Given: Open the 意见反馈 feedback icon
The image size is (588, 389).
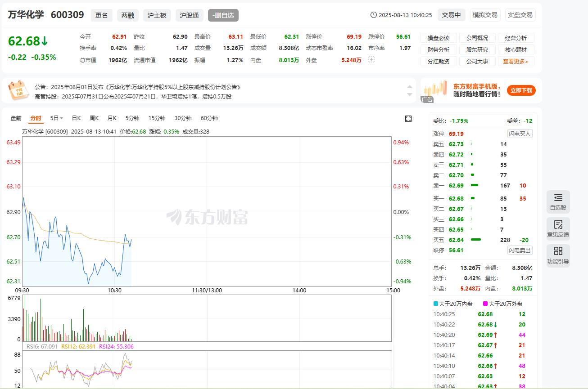Looking at the screenshot, I should [x=558, y=228].
